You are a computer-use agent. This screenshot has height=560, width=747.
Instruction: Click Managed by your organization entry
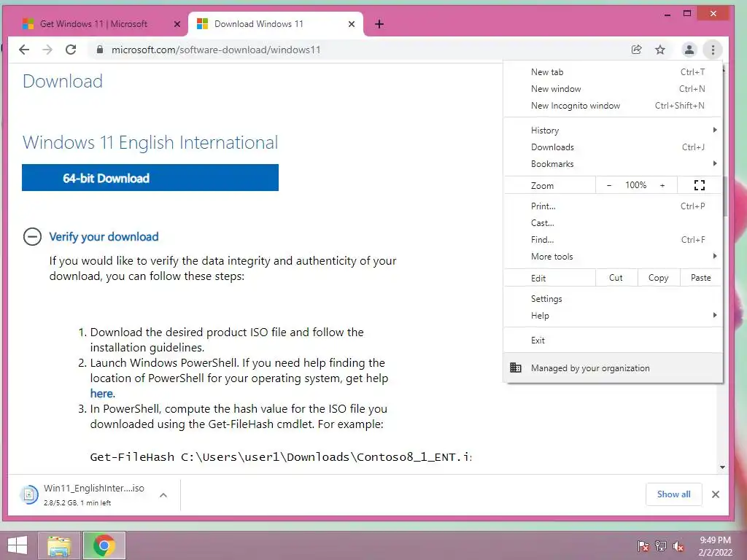[613, 367]
